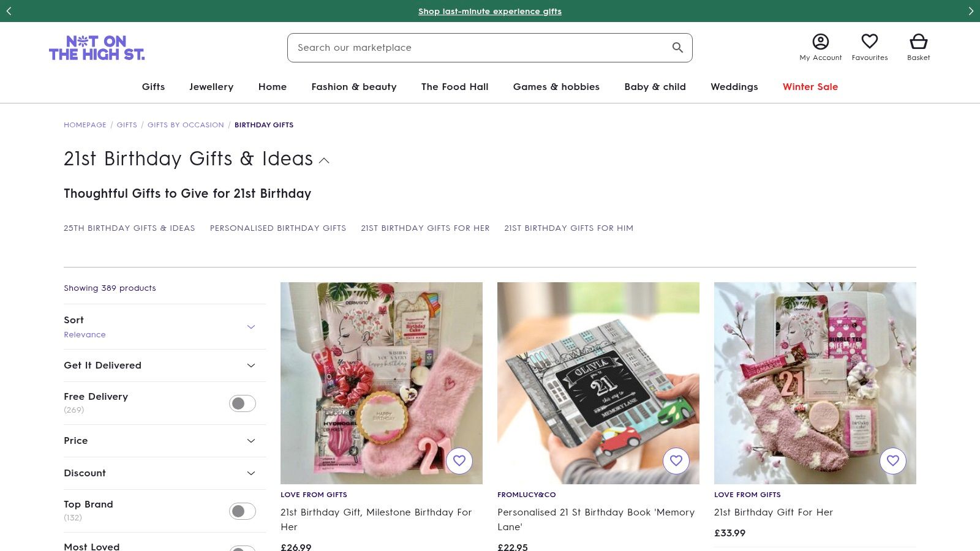Favourite the Memory Lane birthday book
The height and width of the screenshot is (551, 980).
(676, 461)
